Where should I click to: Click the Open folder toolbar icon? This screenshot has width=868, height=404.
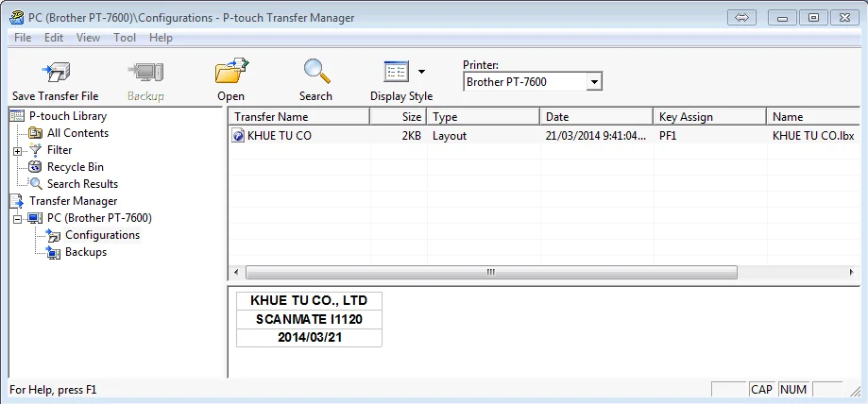tap(230, 73)
